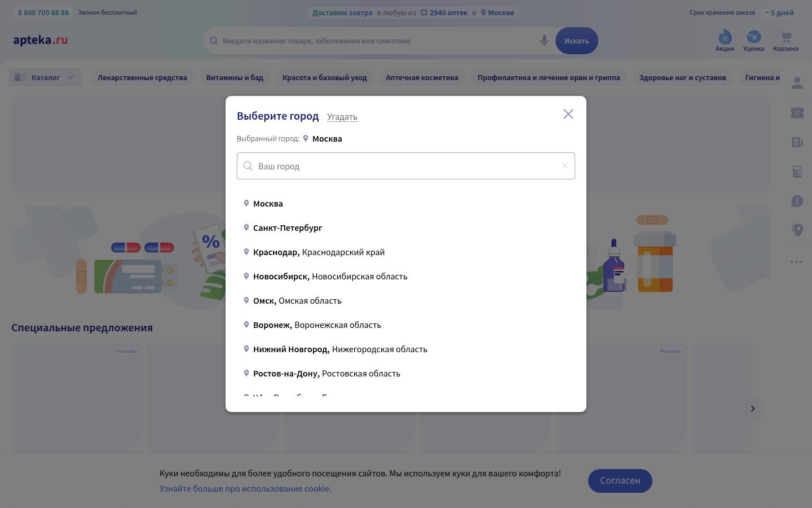Viewport: 812px width, 508px height.
Task: Click the Искать search button
Action: click(576, 41)
